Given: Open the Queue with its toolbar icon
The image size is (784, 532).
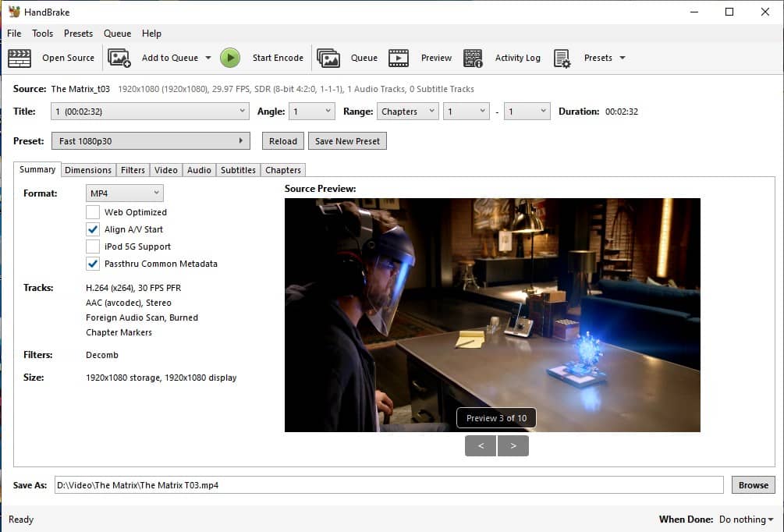Looking at the screenshot, I should click(328, 58).
